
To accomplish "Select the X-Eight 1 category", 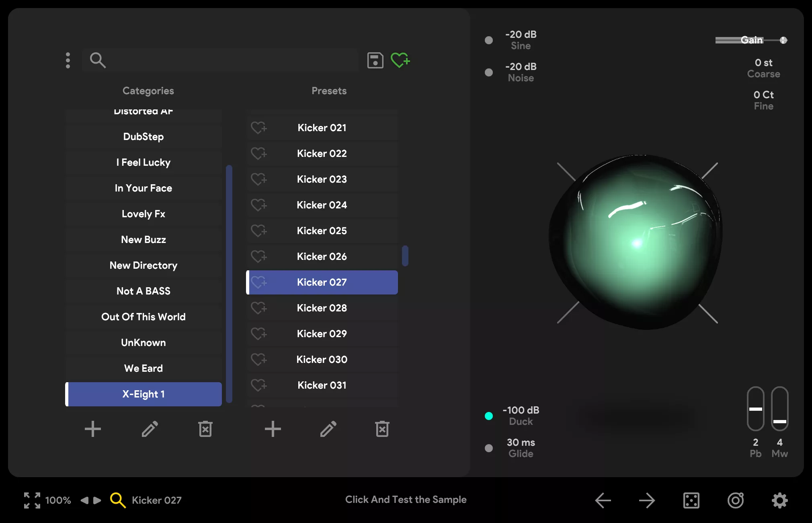I will (143, 394).
